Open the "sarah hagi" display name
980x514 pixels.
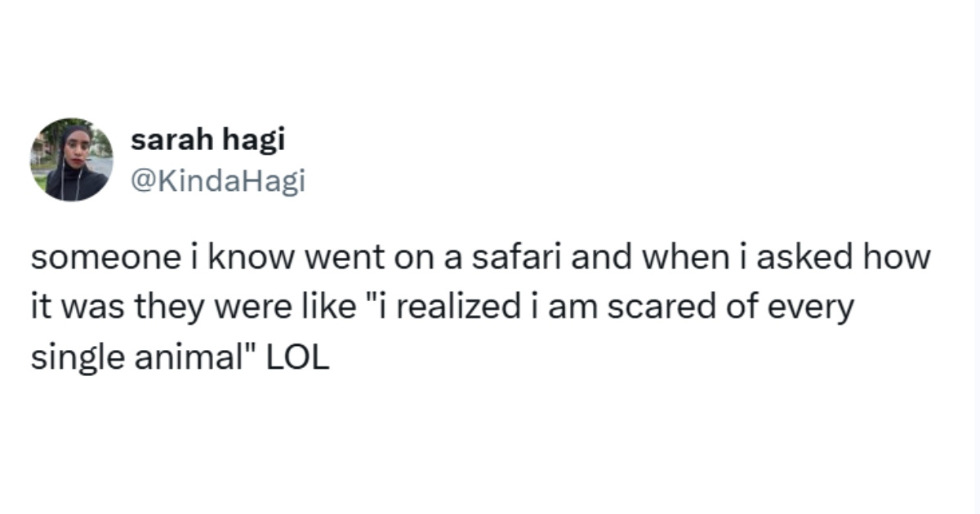[x=207, y=140]
